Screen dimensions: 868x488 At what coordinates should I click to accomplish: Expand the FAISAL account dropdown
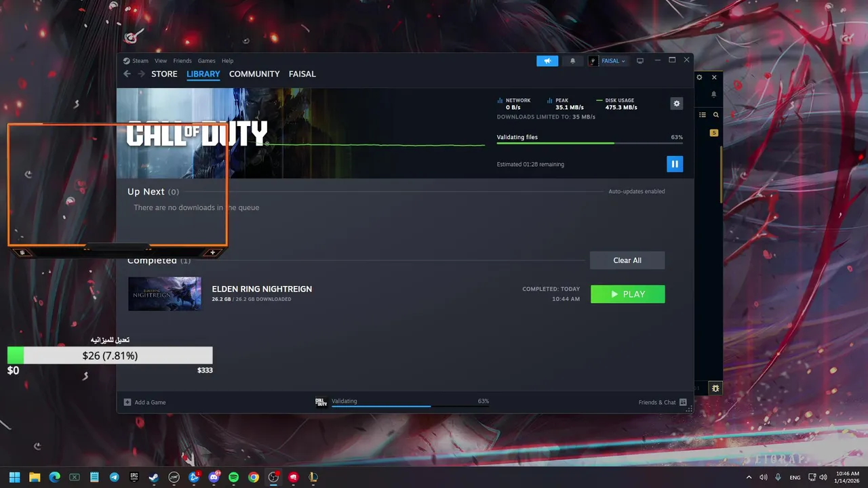[608, 61]
